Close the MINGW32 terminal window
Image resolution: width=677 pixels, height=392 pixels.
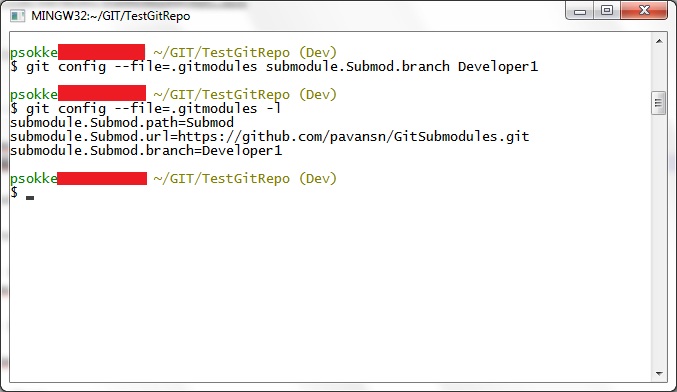point(644,11)
